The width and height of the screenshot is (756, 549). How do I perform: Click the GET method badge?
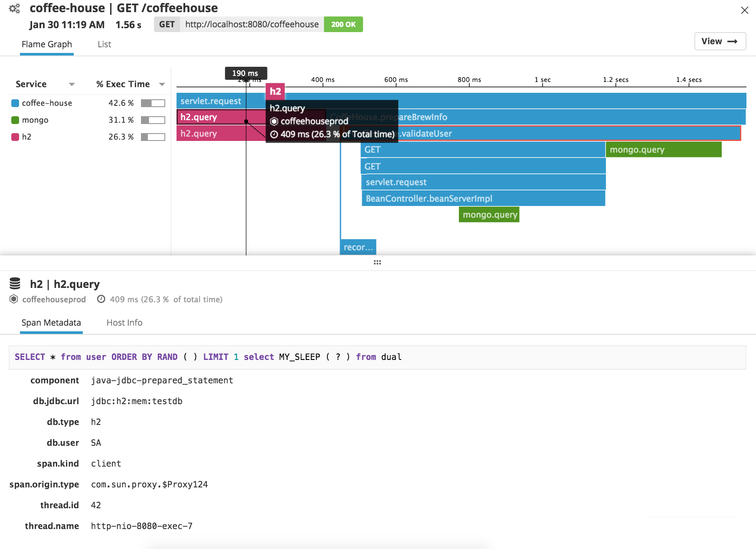(x=167, y=24)
